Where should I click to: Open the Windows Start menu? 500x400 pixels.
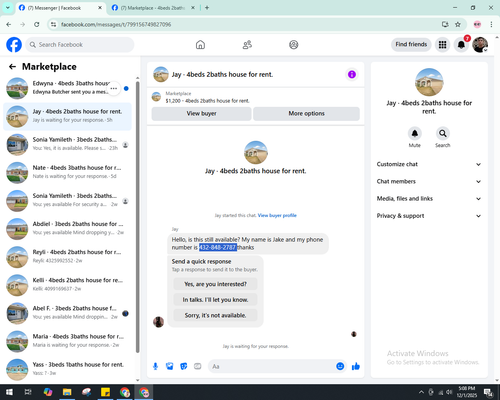click(9, 392)
